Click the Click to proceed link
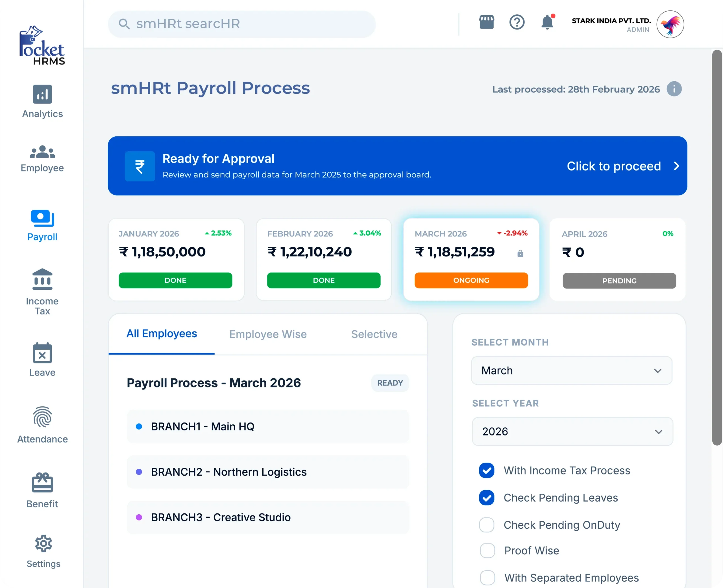Screen dimensions: 723x588 [622, 166]
